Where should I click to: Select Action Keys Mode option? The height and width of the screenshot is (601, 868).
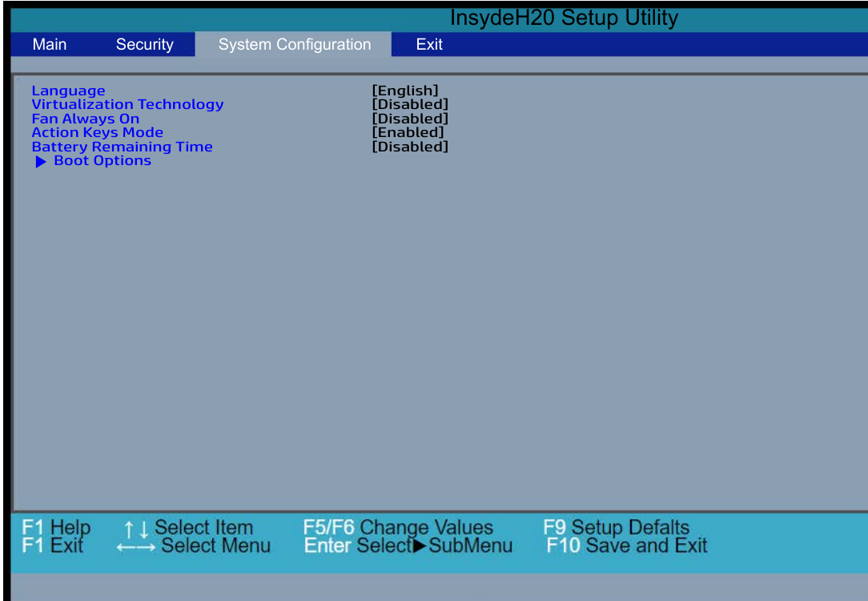98,132
